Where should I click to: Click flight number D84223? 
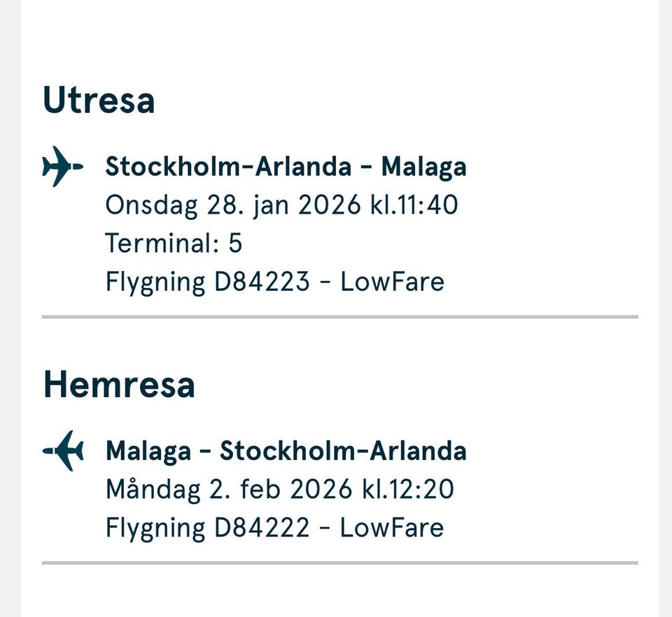262,282
